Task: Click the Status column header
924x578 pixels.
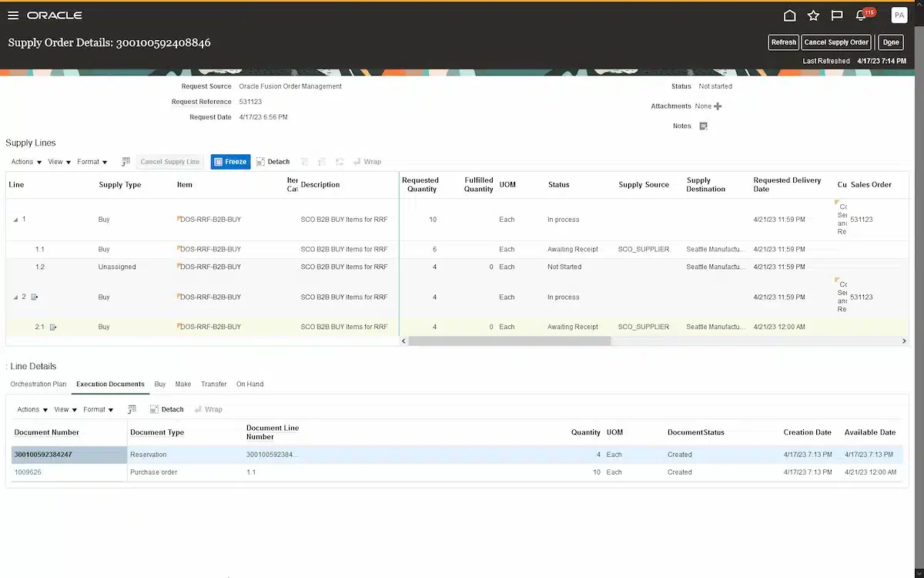Action: click(x=559, y=185)
